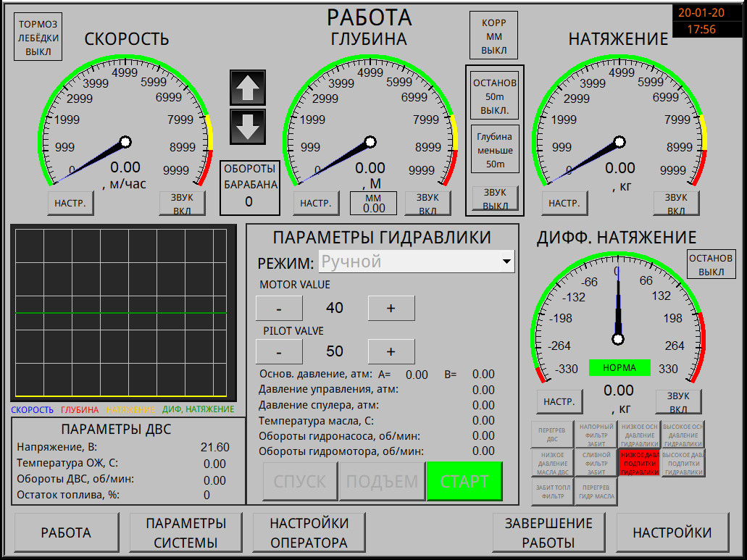This screenshot has width=747, height=560.
Task: Switch to ПАРАМЕТРЫ СИСТЕМЫ tab
Action: [x=185, y=532]
